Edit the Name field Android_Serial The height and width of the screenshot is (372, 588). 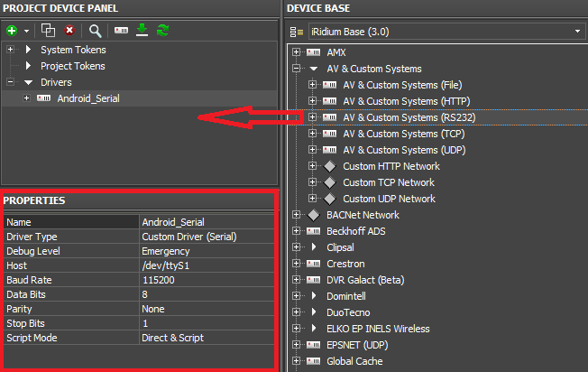click(x=207, y=222)
